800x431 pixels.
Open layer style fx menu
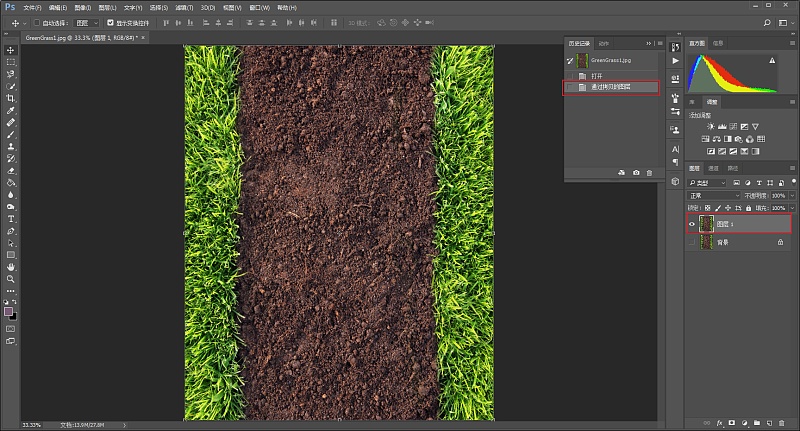click(x=718, y=423)
